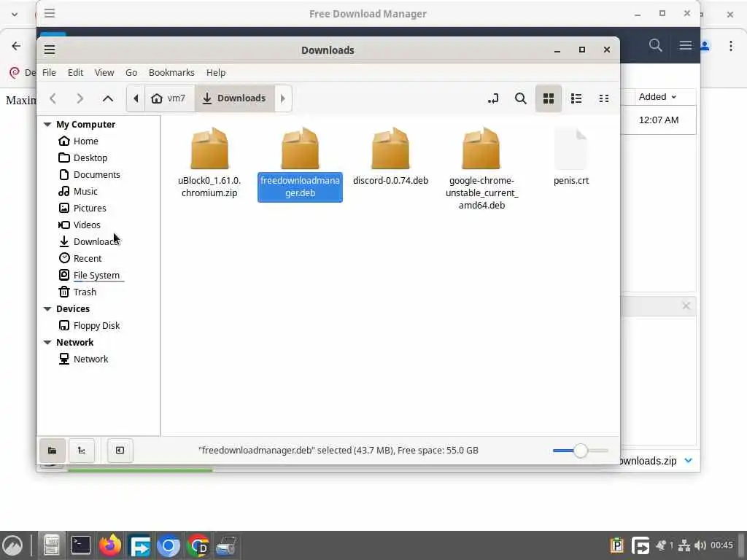The height and width of the screenshot is (560, 747).
Task: Open the View menu
Action: (x=104, y=72)
